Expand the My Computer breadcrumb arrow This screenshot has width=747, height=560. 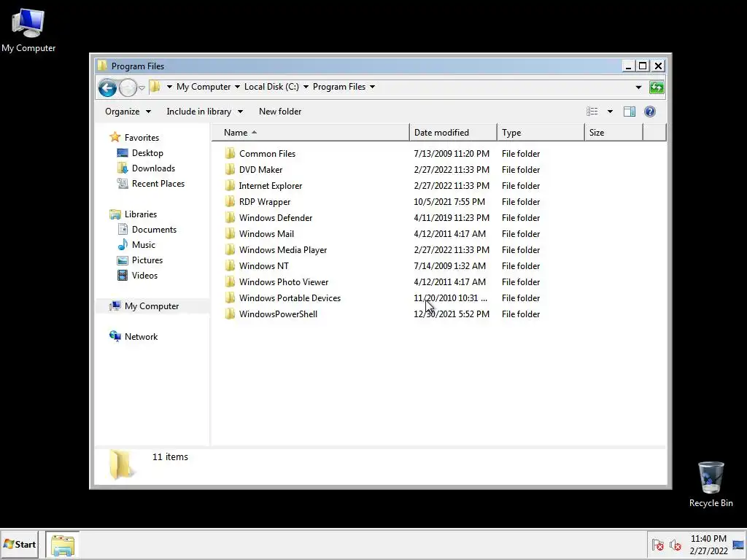tap(237, 87)
